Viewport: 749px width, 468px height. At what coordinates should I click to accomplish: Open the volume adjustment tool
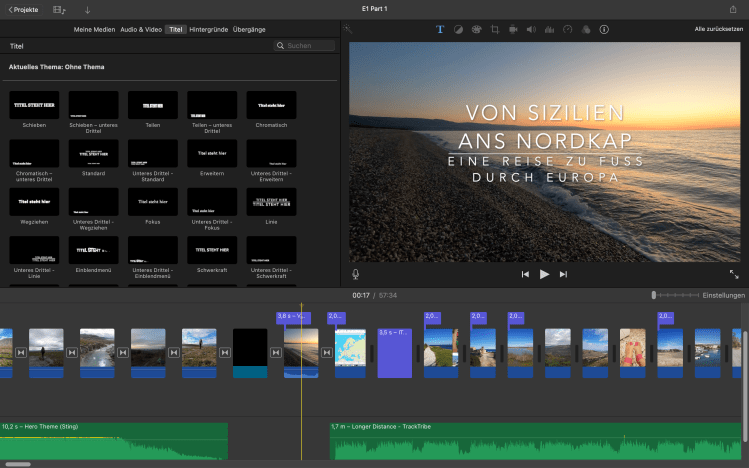pyautogui.click(x=530, y=30)
